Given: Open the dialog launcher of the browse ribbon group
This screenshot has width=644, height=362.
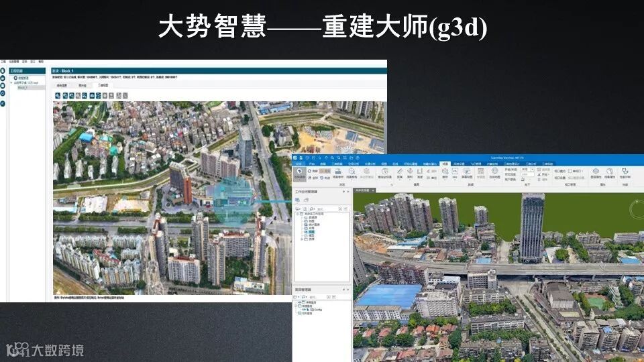Looking at the screenshot, I should click(x=392, y=185).
